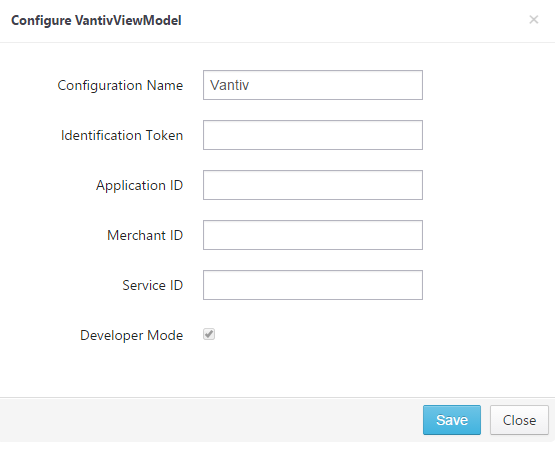Image resolution: width=555 pixels, height=461 pixels.
Task: Click the Close button in footer
Action: (519, 420)
